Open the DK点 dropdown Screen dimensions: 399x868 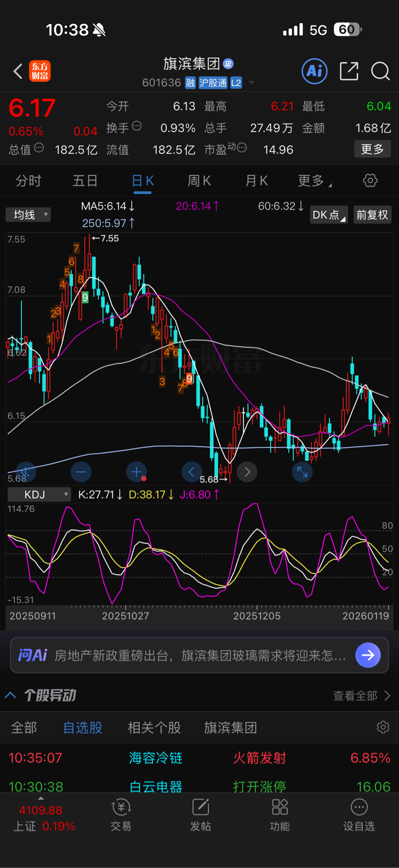[329, 215]
